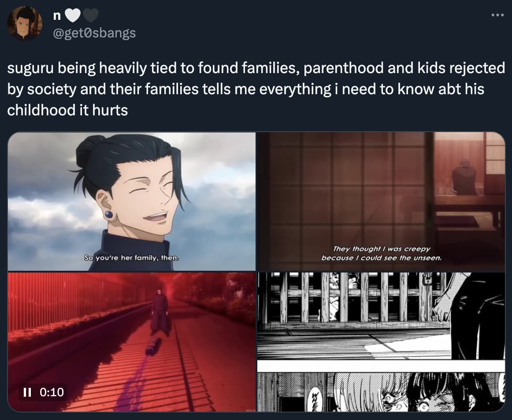Click the white heart emoji in the name
Viewport: 512px width, 420px height.
(73, 15)
